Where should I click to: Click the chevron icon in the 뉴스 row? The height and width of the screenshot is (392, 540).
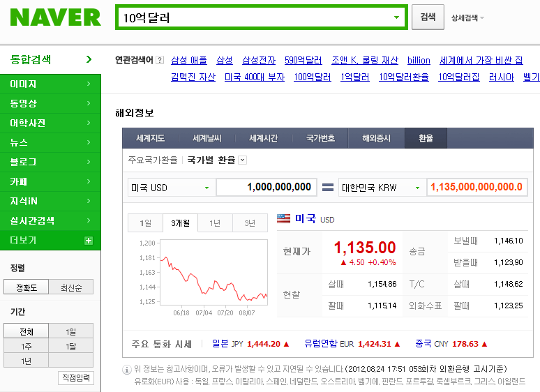point(88,142)
